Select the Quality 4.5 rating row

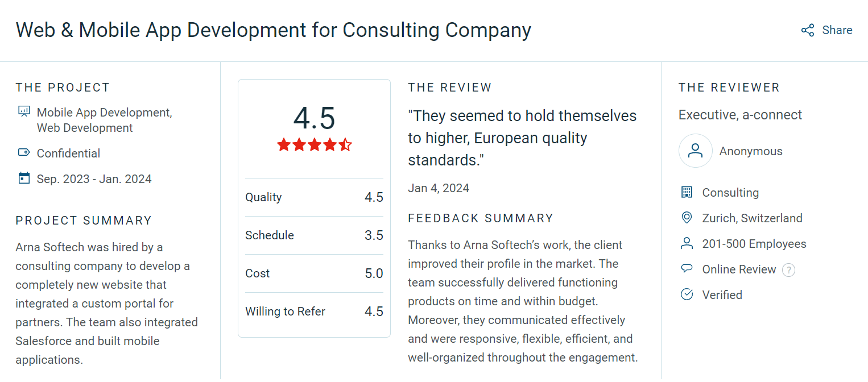[x=314, y=197]
